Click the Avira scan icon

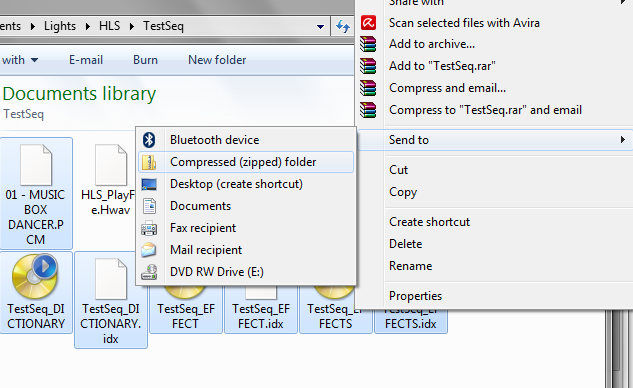click(x=368, y=23)
